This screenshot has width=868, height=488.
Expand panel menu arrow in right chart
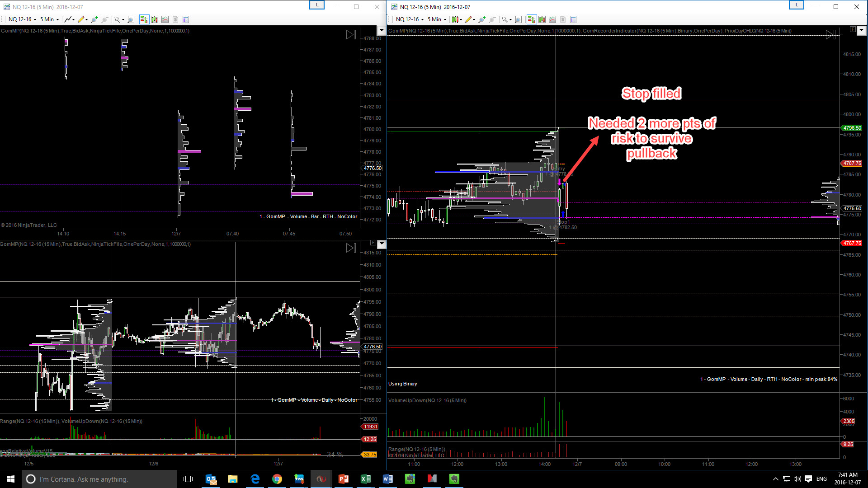861,31
